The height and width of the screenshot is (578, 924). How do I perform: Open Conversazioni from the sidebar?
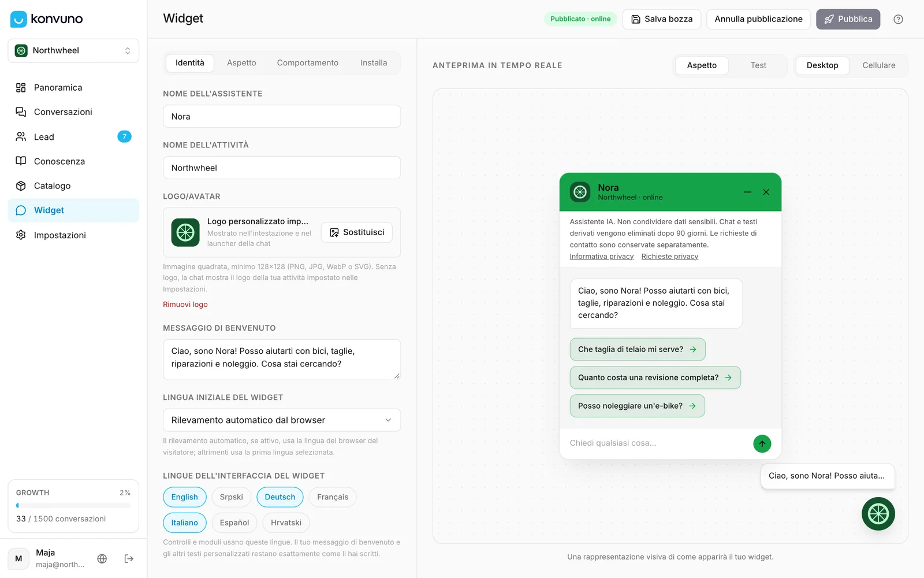coord(73,112)
